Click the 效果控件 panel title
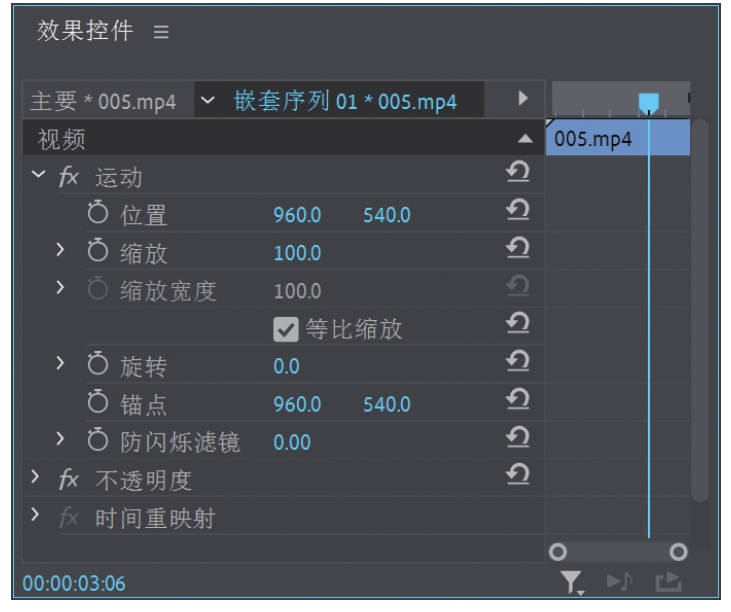Image resolution: width=731 pixels, height=612 pixels. click(x=85, y=31)
